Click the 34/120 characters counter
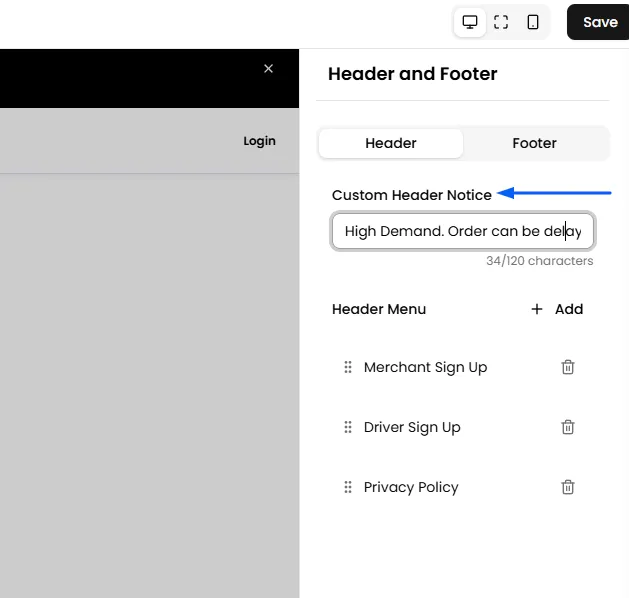The height and width of the screenshot is (598, 629). 540,261
